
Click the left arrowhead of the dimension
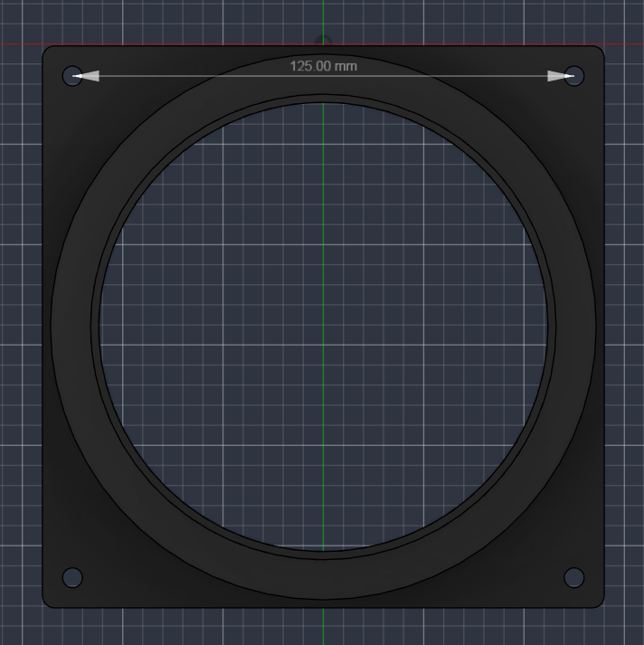(x=86, y=76)
